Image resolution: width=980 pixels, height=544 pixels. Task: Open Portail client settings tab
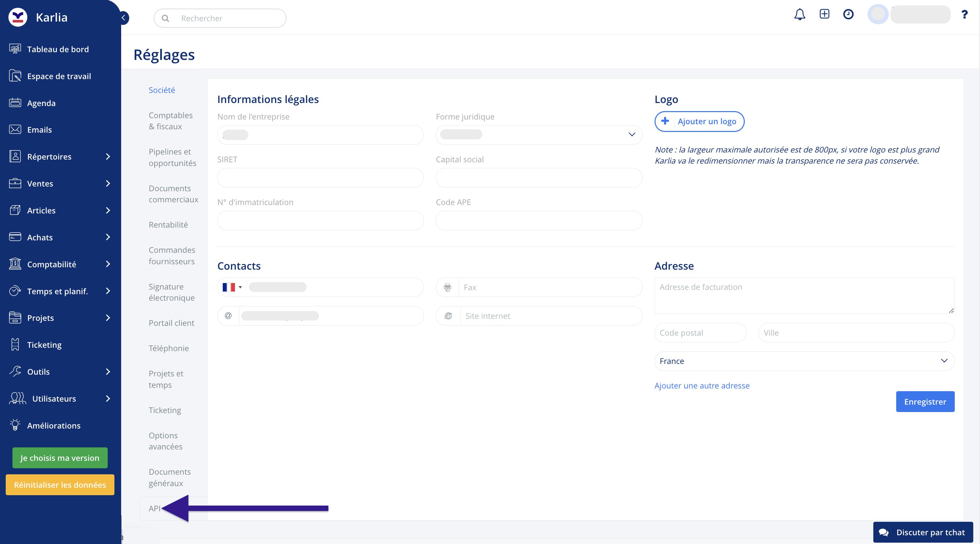tap(171, 323)
